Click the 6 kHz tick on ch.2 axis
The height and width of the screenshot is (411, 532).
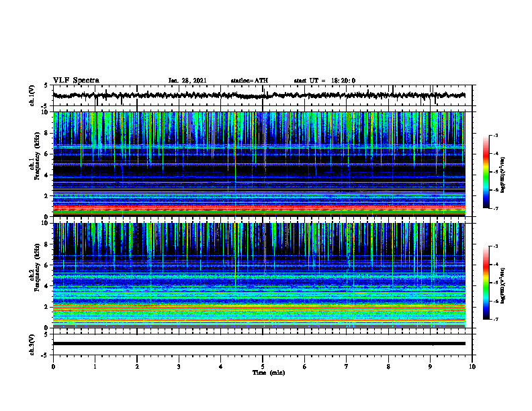(48, 265)
